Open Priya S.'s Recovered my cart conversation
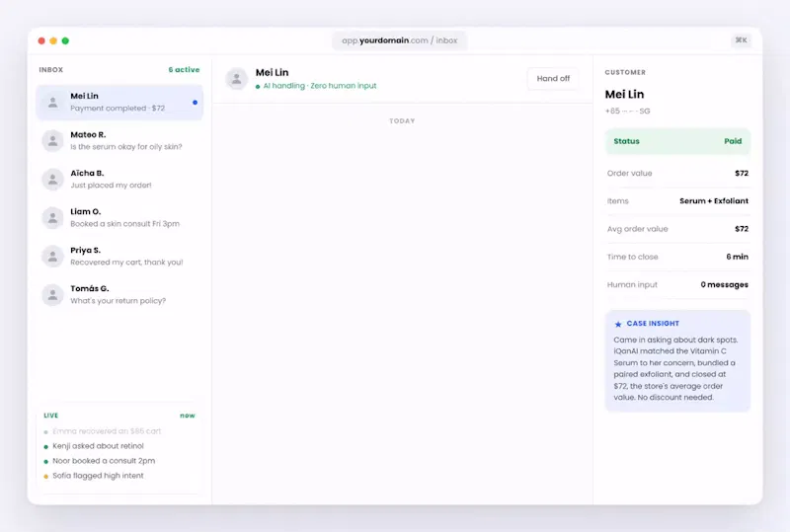The image size is (790, 532). 119,257
